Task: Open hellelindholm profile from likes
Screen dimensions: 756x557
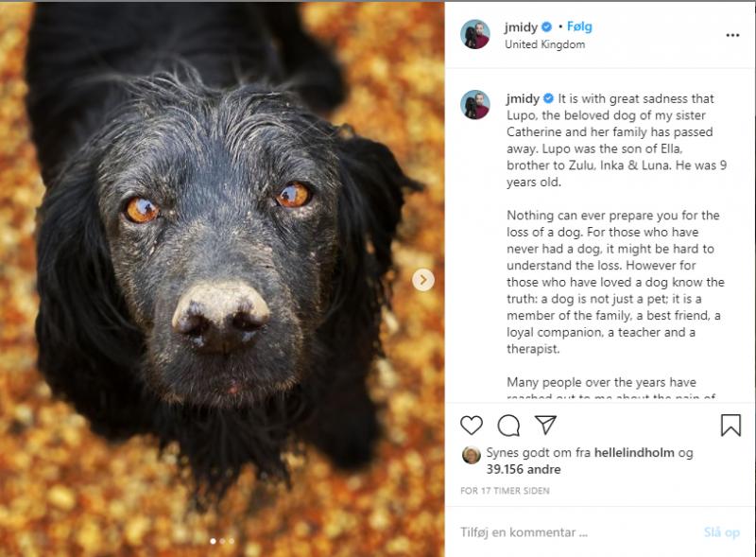Action: [634, 453]
